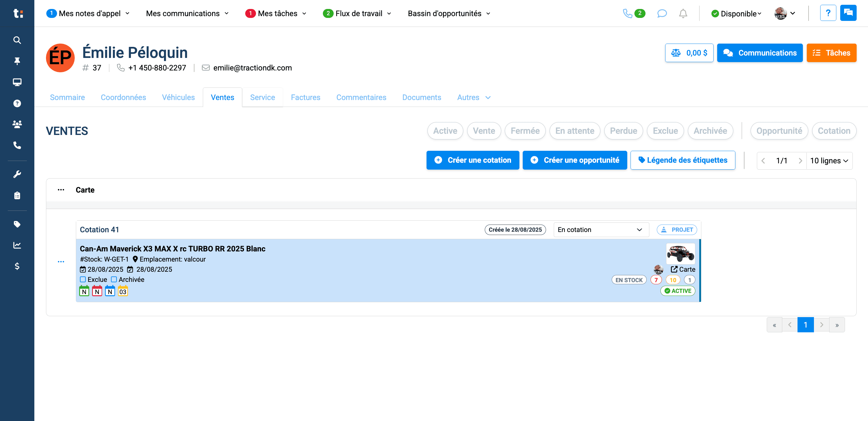Click the green N calendar tag
This screenshot has width=868, height=421.
(84, 291)
